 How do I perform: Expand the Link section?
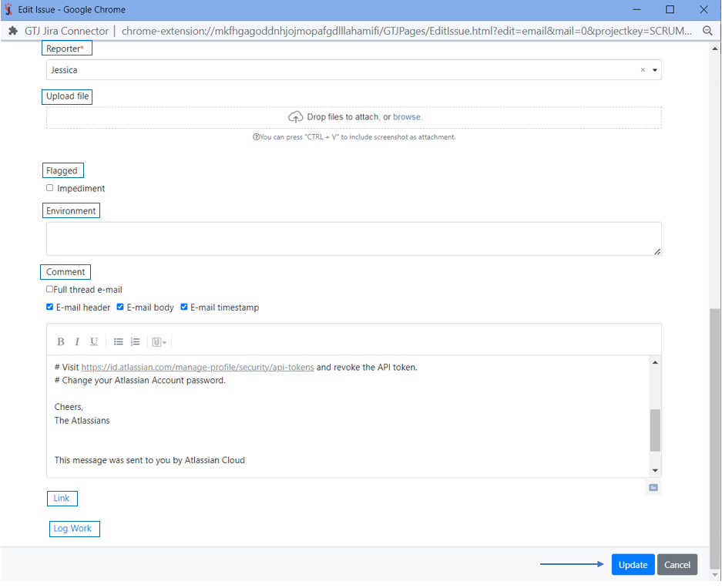coord(62,499)
